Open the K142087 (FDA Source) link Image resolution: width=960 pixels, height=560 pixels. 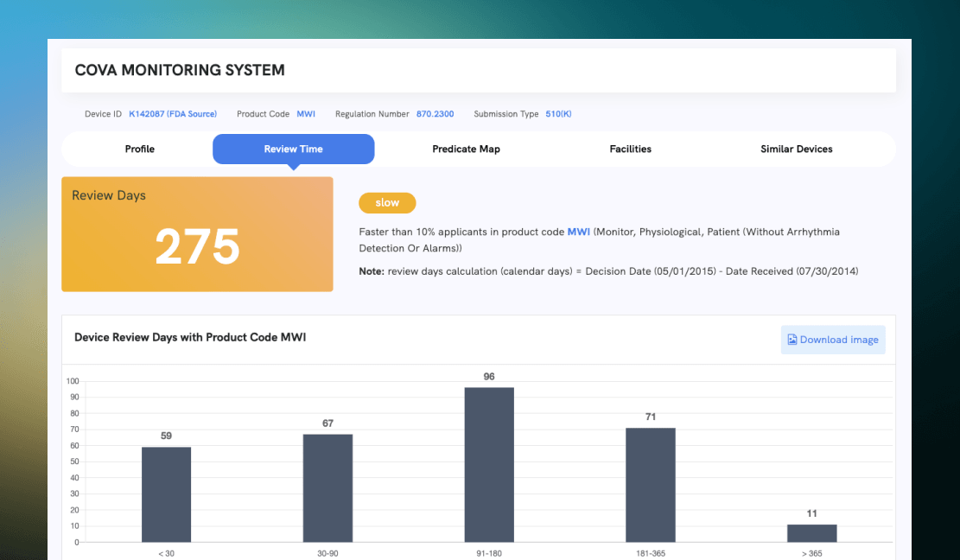pyautogui.click(x=173, y=114)
